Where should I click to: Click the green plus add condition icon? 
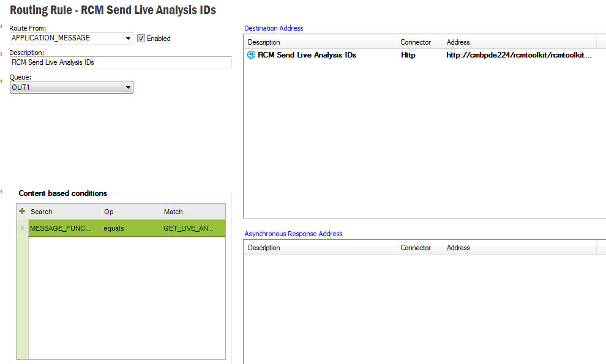pos(22,211)
